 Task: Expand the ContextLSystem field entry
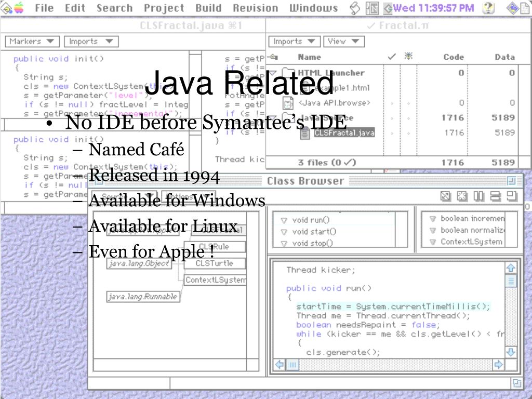(433, 242)
